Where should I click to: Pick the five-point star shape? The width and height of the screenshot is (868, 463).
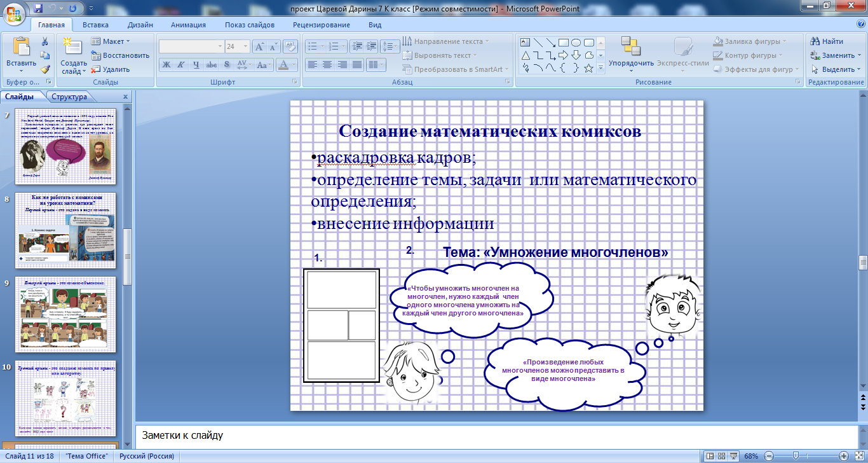588,68
